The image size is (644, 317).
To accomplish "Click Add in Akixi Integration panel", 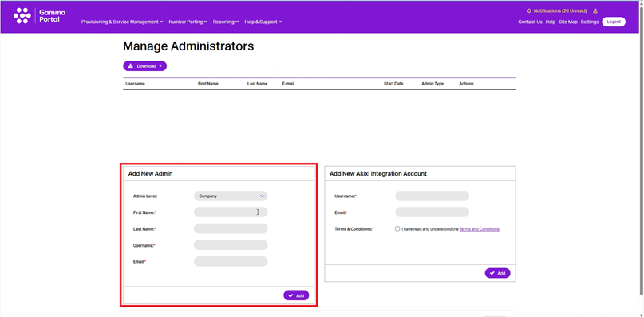I will [497, 273].
